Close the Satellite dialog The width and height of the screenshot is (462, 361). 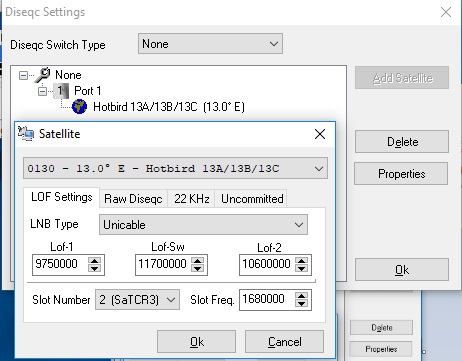pyautogui.click(x=320, y=134)
